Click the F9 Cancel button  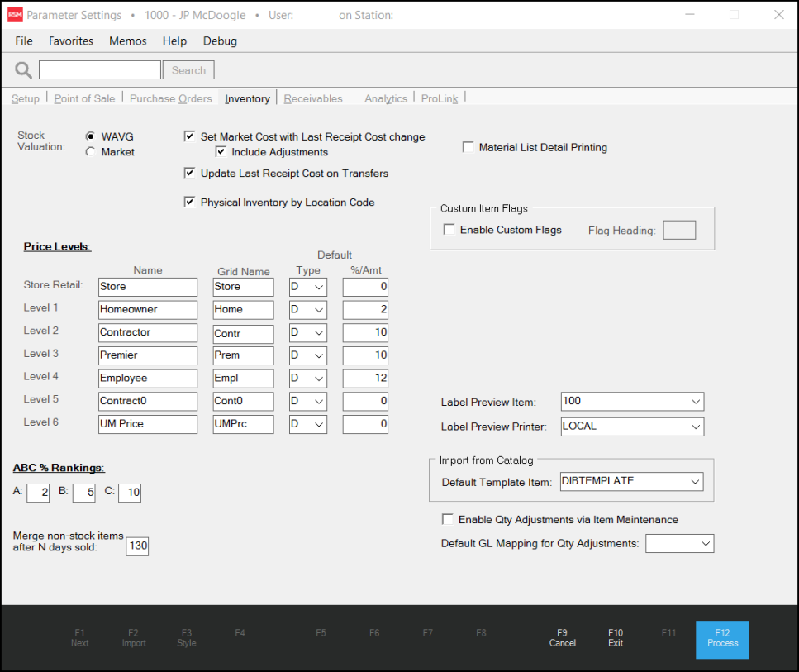tap(563, 638)
